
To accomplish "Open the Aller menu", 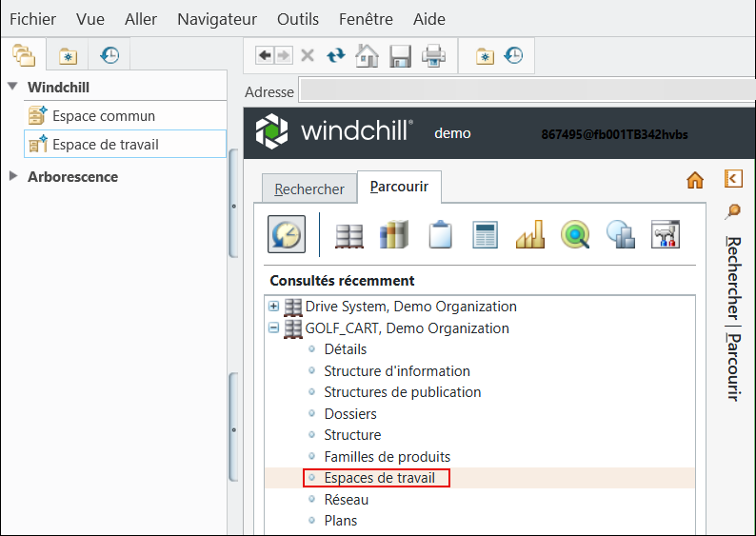I will coord(141,19).
